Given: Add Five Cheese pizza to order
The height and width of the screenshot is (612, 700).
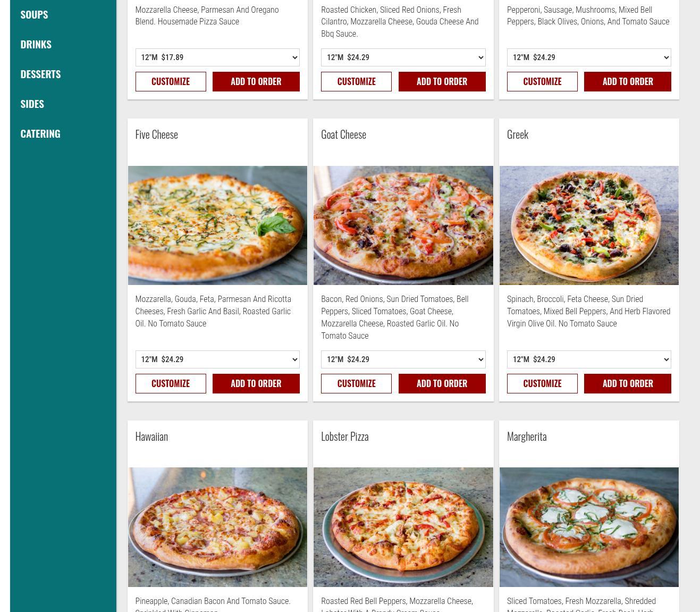Looking at the screenshot, I should click(256, 383).
